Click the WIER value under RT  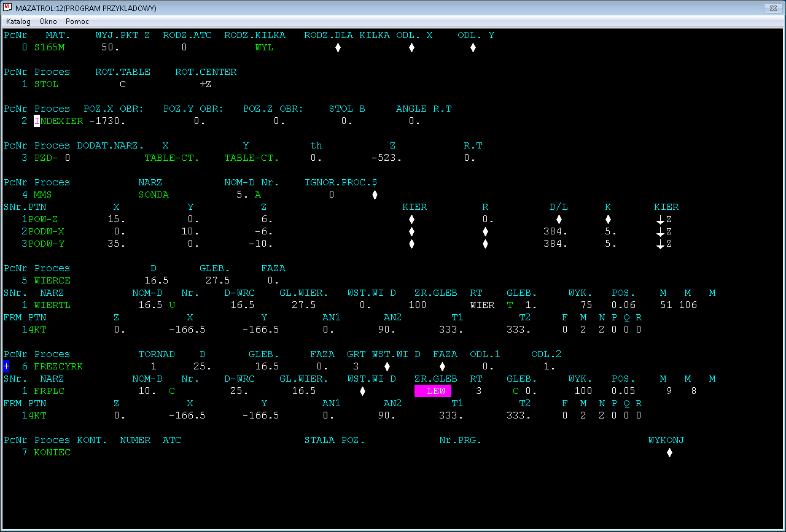482,305
